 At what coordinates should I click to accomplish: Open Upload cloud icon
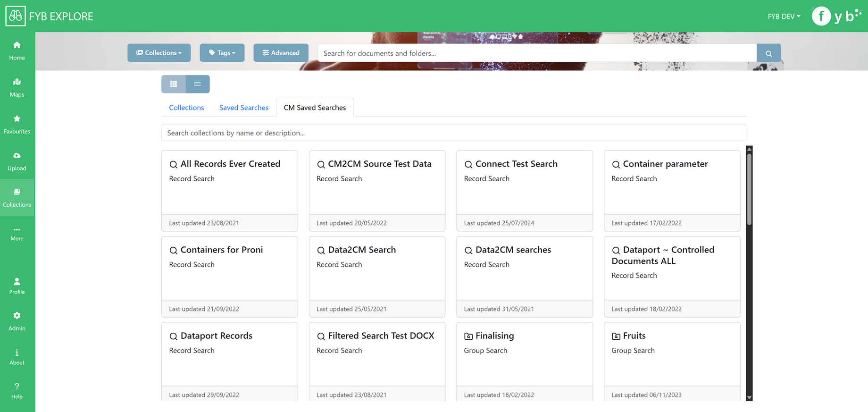pyautogui.click(x=17, y=155)
